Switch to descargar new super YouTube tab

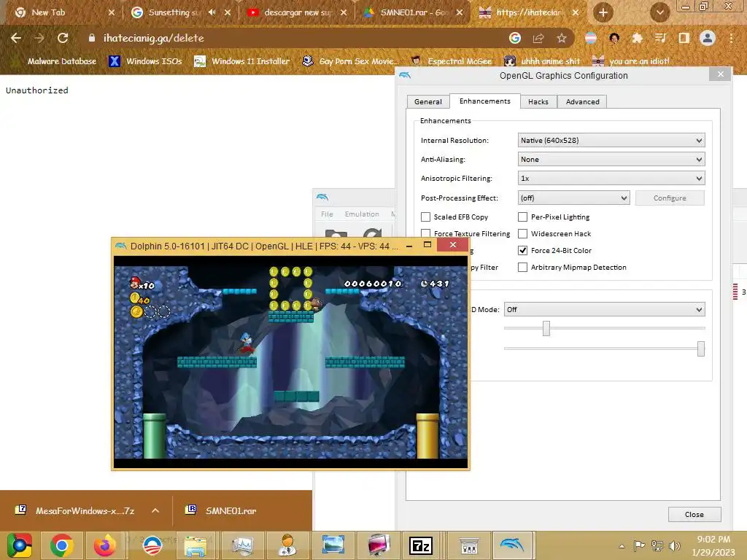tap(296, 12)
